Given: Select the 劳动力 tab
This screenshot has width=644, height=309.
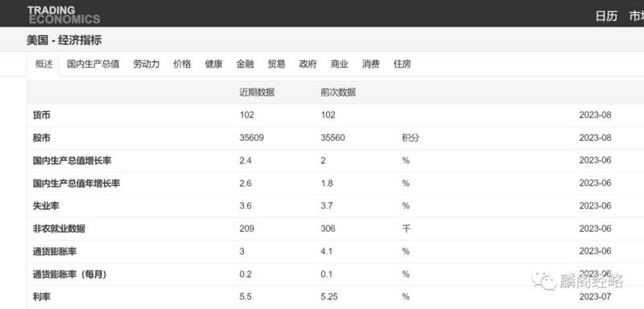Looking at the screenshot, I should (x=147, y=64).
